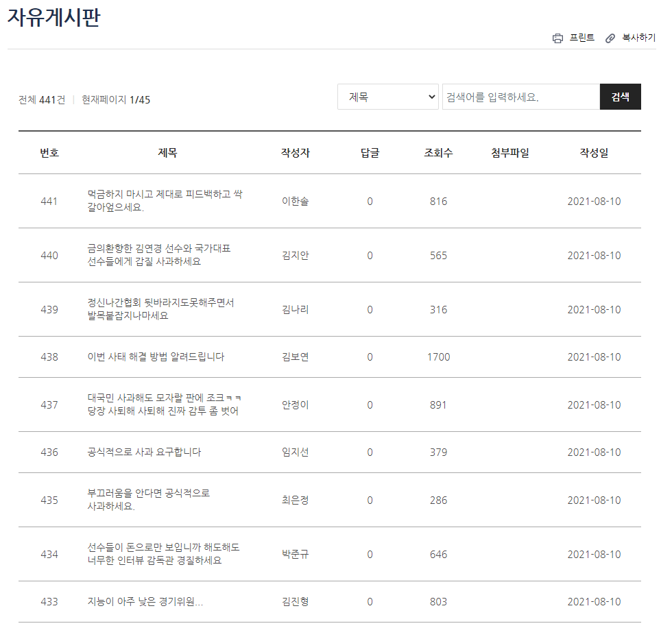The height and width of the screenshot is (628, 672).
Task: Click the 번호 column header
Action: coord(49,152)
